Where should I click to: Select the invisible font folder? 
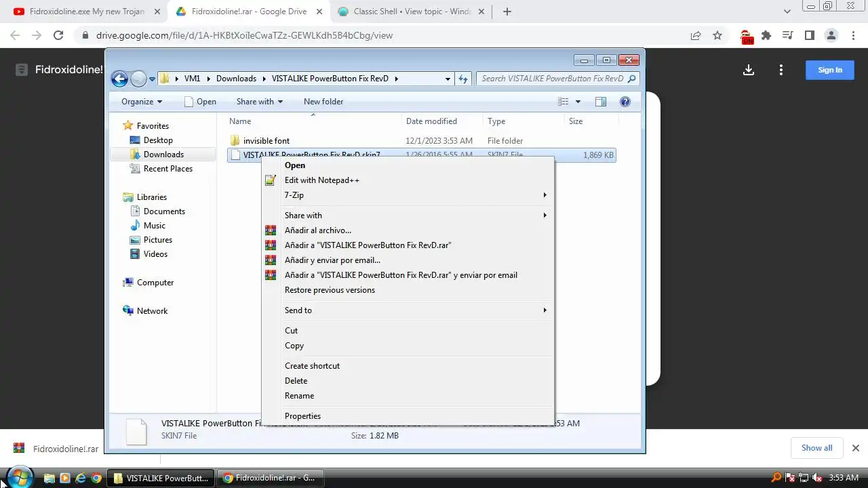point(266,141)
